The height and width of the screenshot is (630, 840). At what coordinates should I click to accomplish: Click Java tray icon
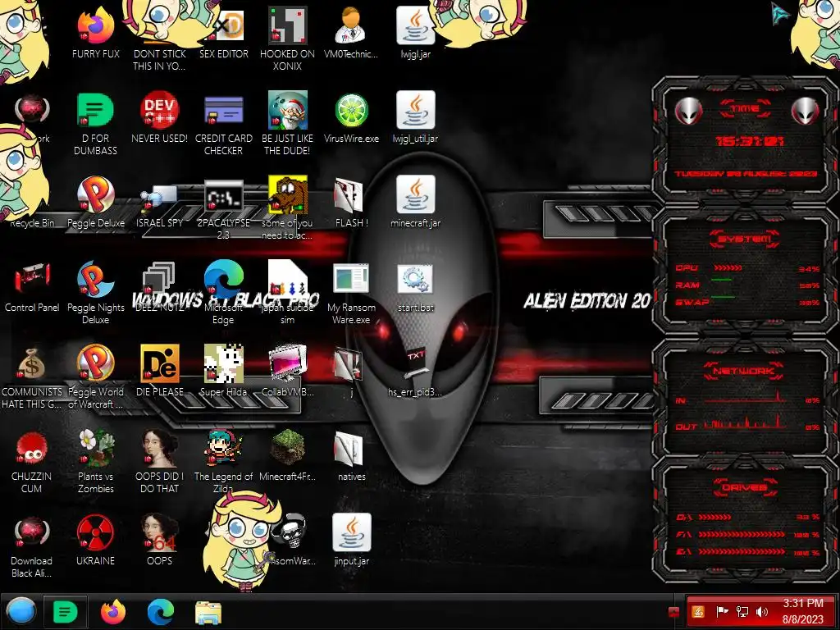click(698, 611)
